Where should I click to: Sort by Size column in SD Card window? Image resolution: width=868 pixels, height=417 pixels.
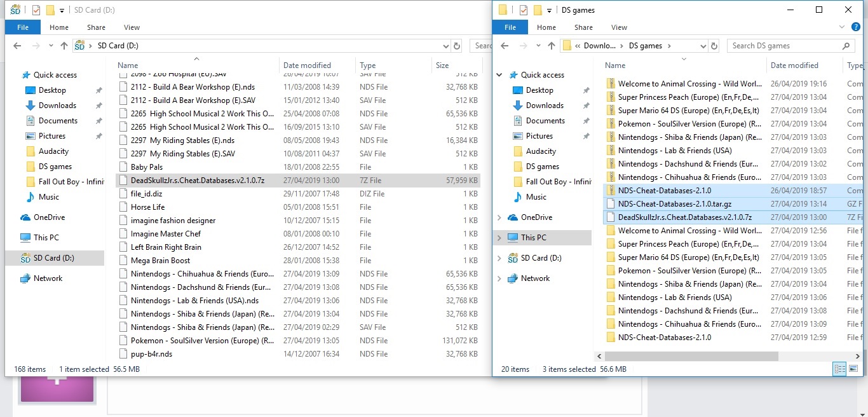(x=442, y=65)
